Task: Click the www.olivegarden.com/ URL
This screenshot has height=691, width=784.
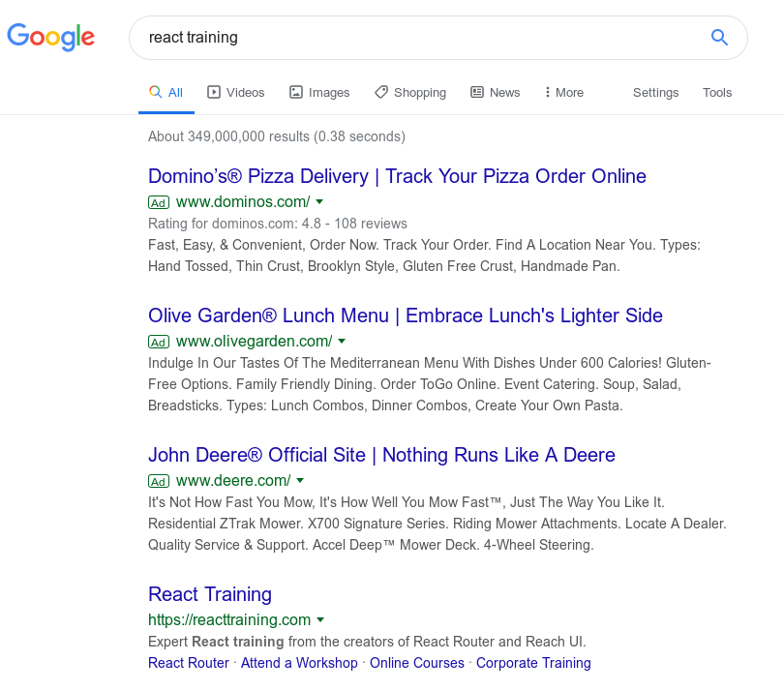Action: (x=254, y=342)
